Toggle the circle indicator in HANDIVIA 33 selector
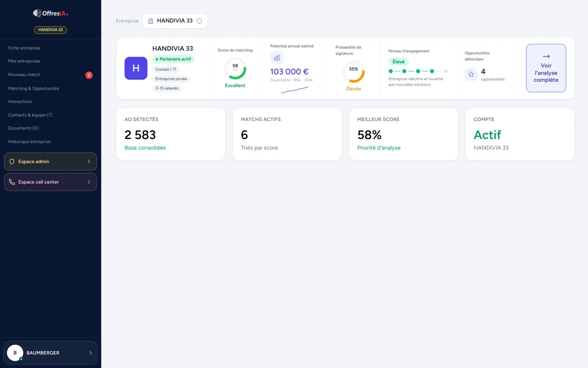The height and width of the screenshot is (368, 588). coord(199,21)
